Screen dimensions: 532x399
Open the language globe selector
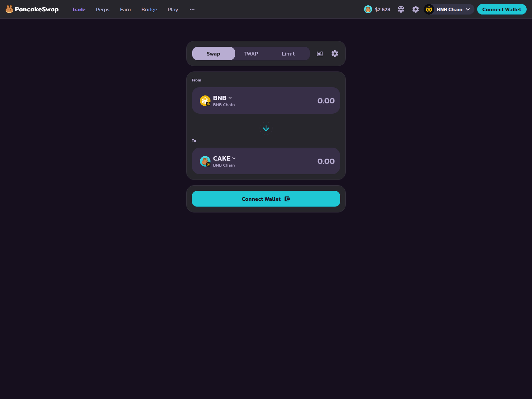pyautogui.click(x=401, y=9)
